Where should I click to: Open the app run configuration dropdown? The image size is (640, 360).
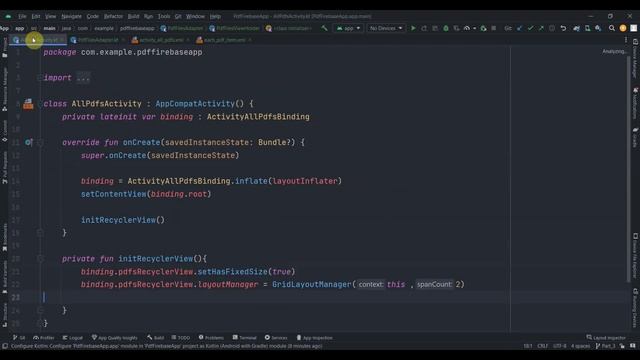coord(348,28)
